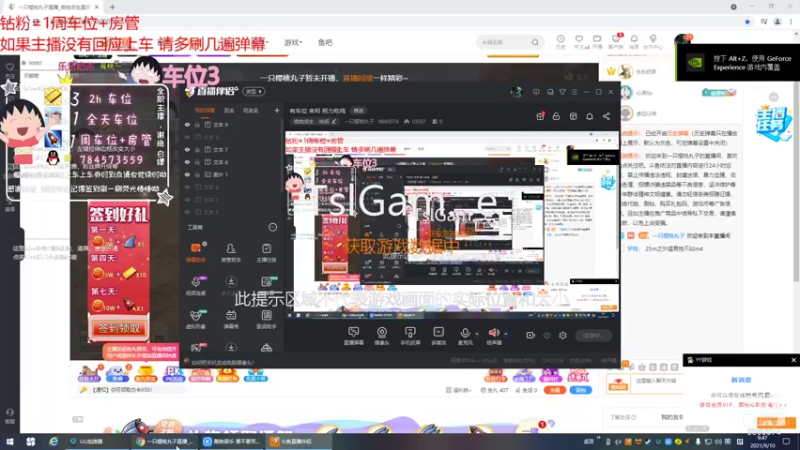This screenshot has height=450, width=800.
Task: Open a new Chrome tab
Action: [112, 7]
